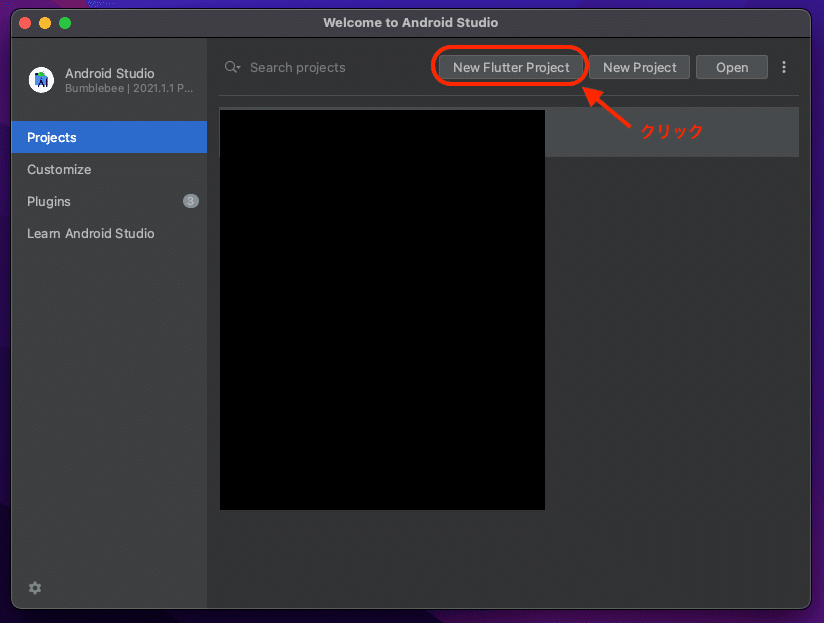The width and height of the screenshot is (824, 623).
Task: Click the Bumblebee version text
Action: pyautogui.click(x=129, y=88)
